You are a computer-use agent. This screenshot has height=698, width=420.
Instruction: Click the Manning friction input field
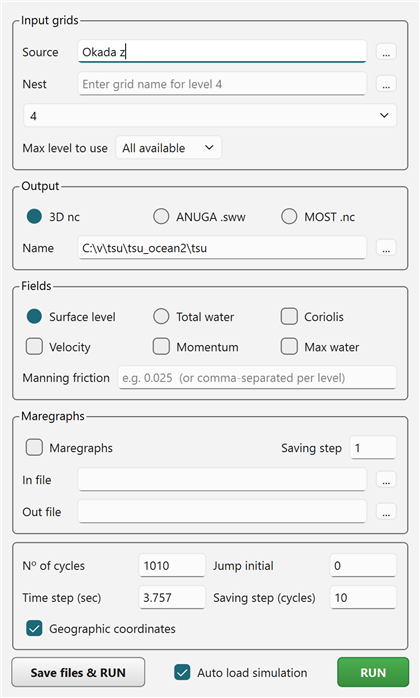pos(257,377)
